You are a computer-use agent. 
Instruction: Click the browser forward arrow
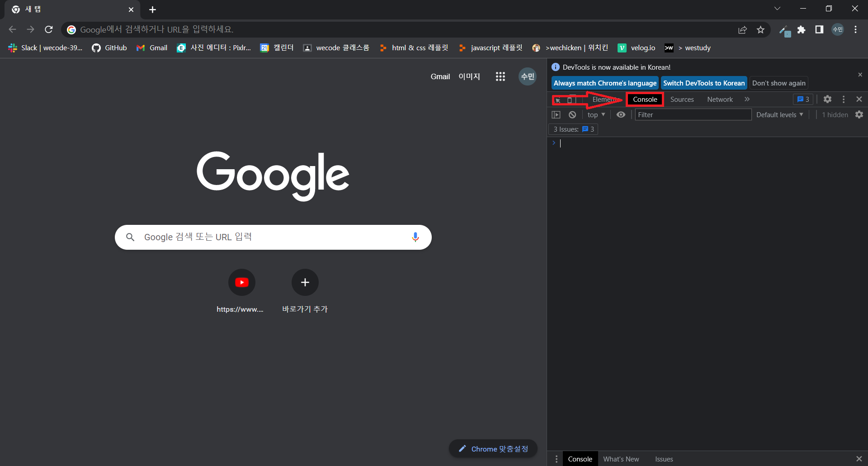(x=30, y=29)
